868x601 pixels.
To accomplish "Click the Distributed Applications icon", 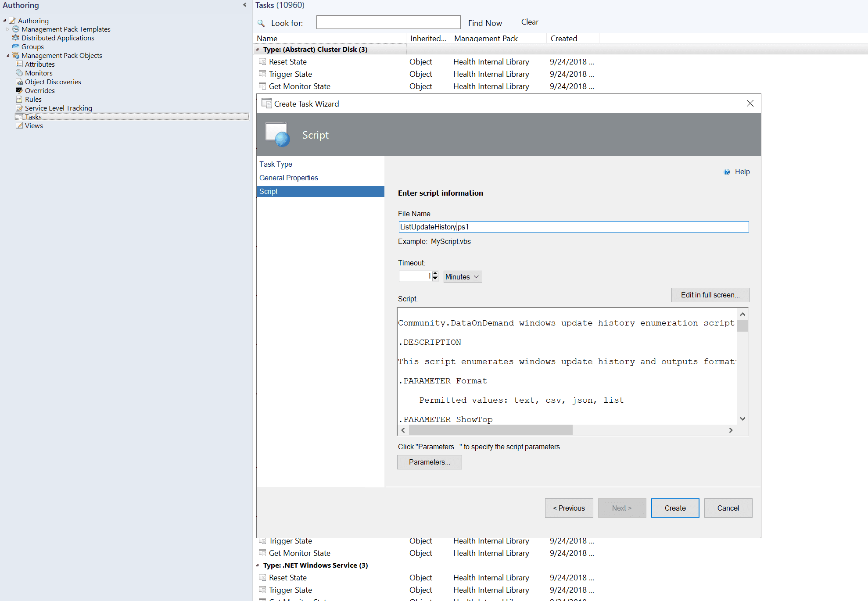I will tap(16, 38).
